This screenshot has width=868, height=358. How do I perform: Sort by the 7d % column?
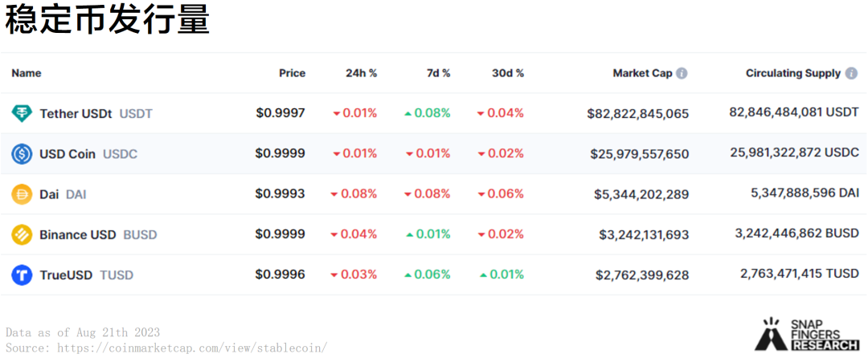[439, 74]
